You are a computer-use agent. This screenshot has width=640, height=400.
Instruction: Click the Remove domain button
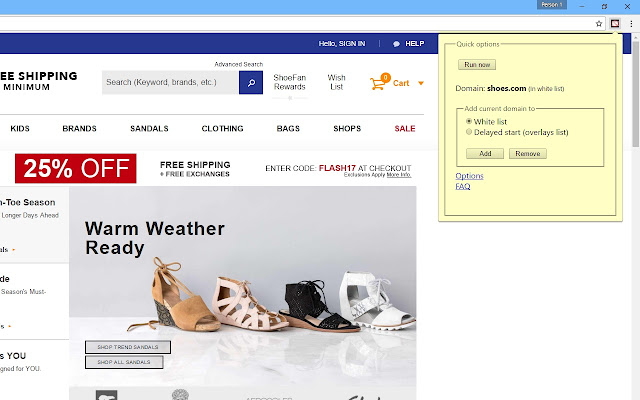[x=527, y=153]
